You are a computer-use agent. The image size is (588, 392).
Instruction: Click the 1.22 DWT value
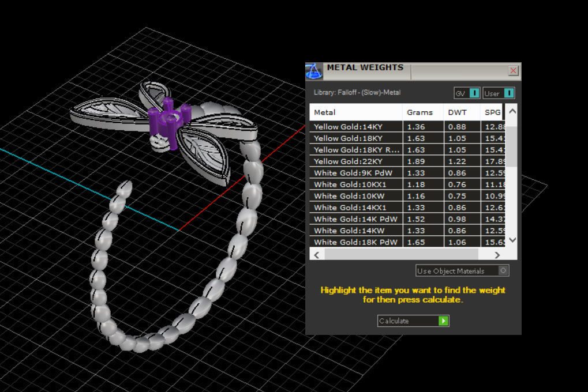pos(457,161)
